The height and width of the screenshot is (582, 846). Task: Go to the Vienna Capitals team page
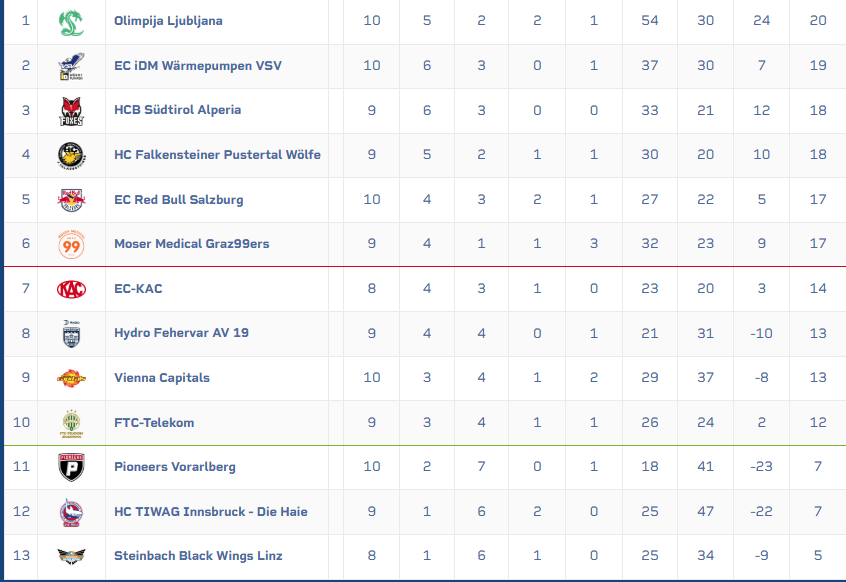click(161, 378)
